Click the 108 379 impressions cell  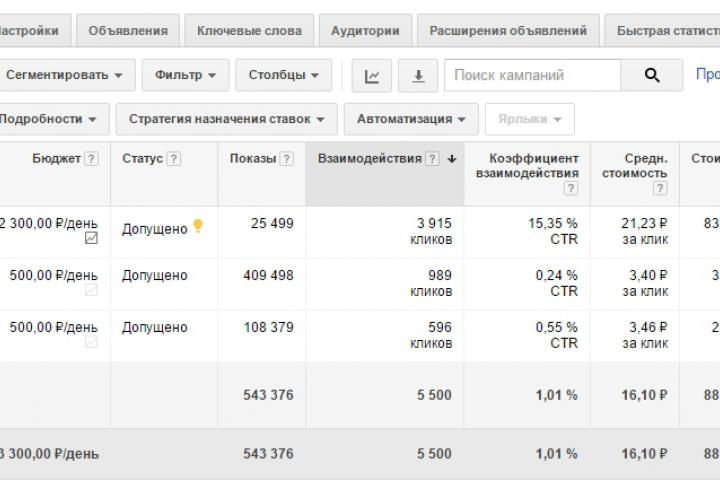(x=268, y=328)
